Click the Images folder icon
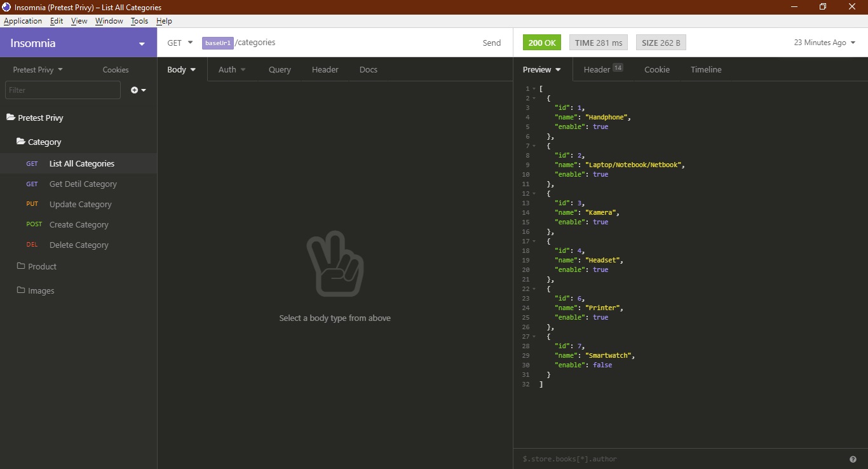Viewport: 868px width, 469px height. [21, 290]
